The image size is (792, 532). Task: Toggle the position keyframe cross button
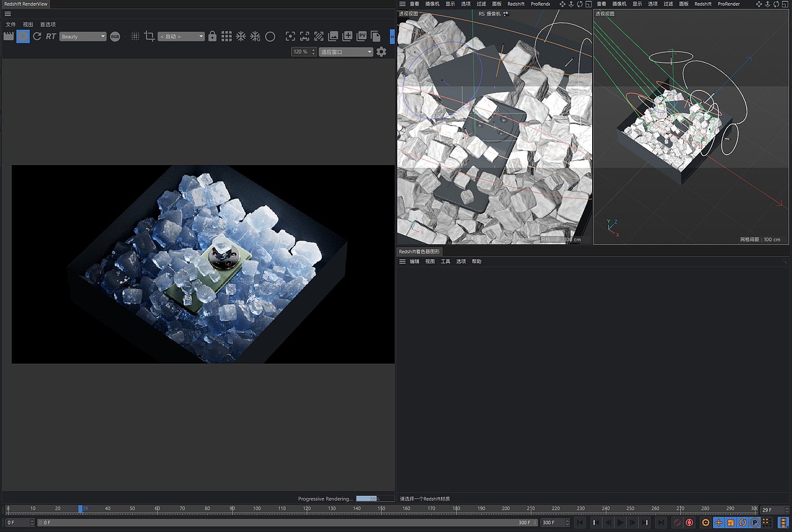[719, 523]
